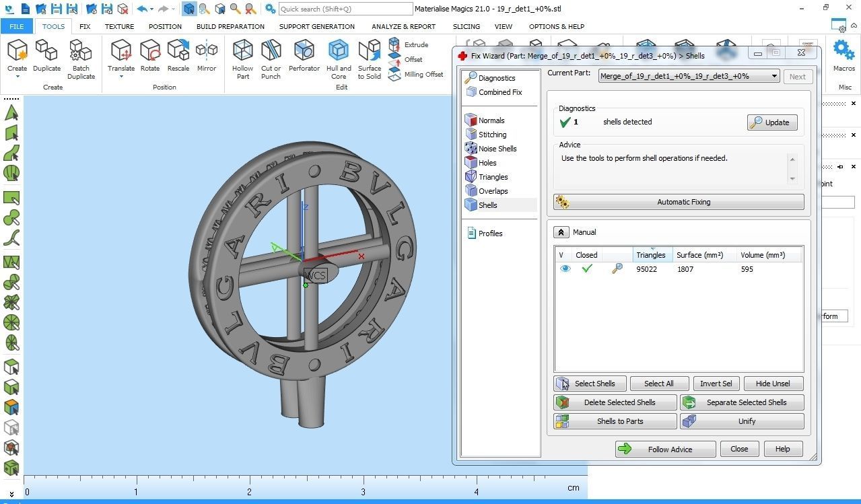
Task: Click the Select Shells button
Action: [590, 384]
